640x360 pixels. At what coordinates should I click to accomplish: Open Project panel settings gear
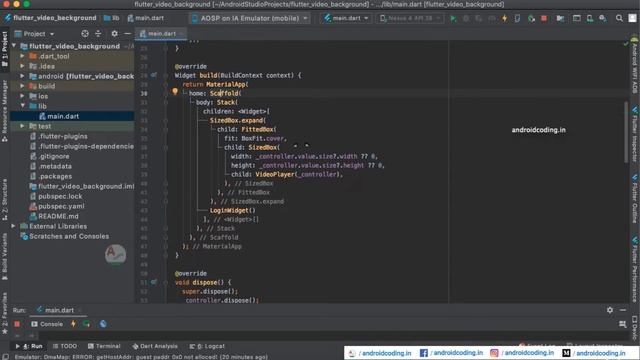point(114,33)
